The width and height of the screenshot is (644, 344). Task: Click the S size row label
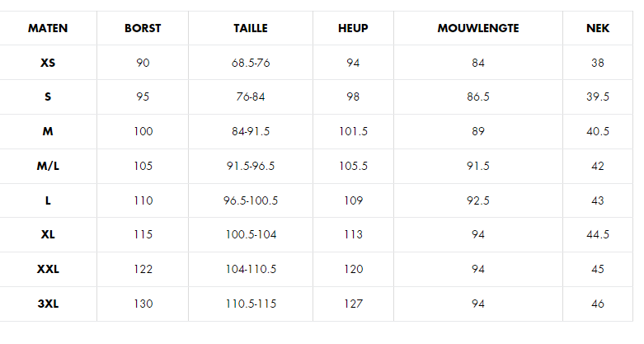tap(48, 97)
